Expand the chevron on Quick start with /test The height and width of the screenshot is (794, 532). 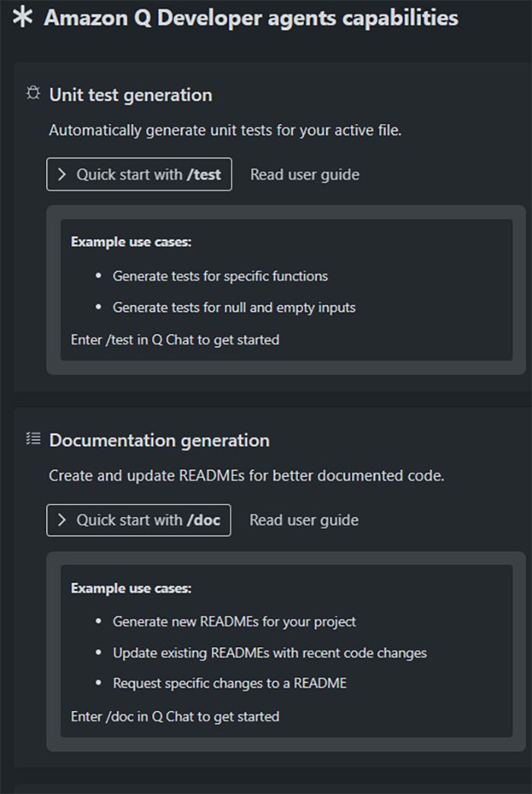tap(62, 174)
